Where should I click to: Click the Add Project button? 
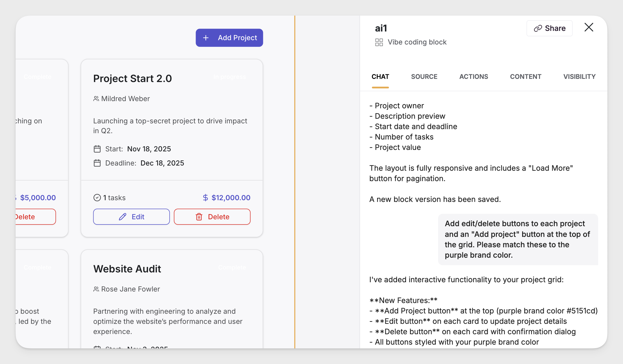pyautogui.click(x=229, y=38)
